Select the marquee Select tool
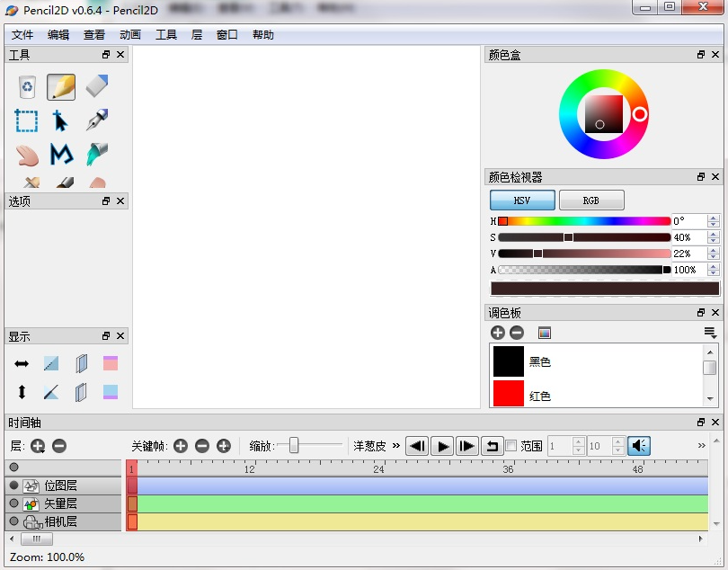This screenshot has height=570, width=728. click(26, 120)
